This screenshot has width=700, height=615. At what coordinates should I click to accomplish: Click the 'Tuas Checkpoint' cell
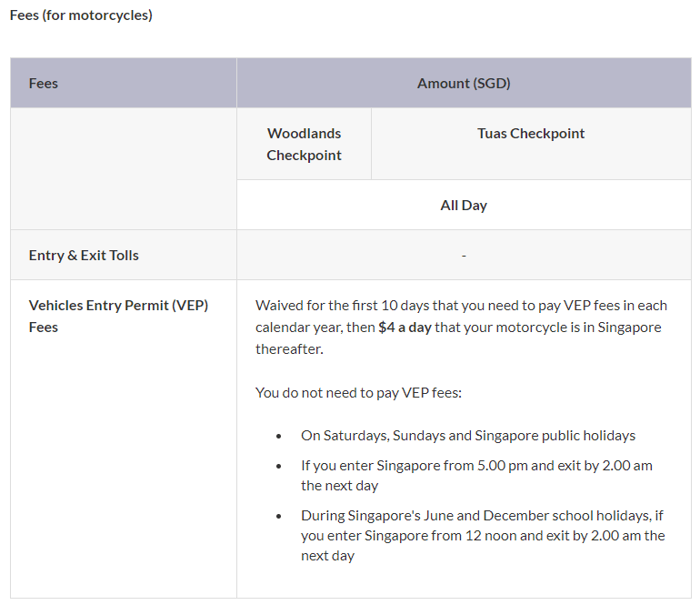tap(531, 134)
